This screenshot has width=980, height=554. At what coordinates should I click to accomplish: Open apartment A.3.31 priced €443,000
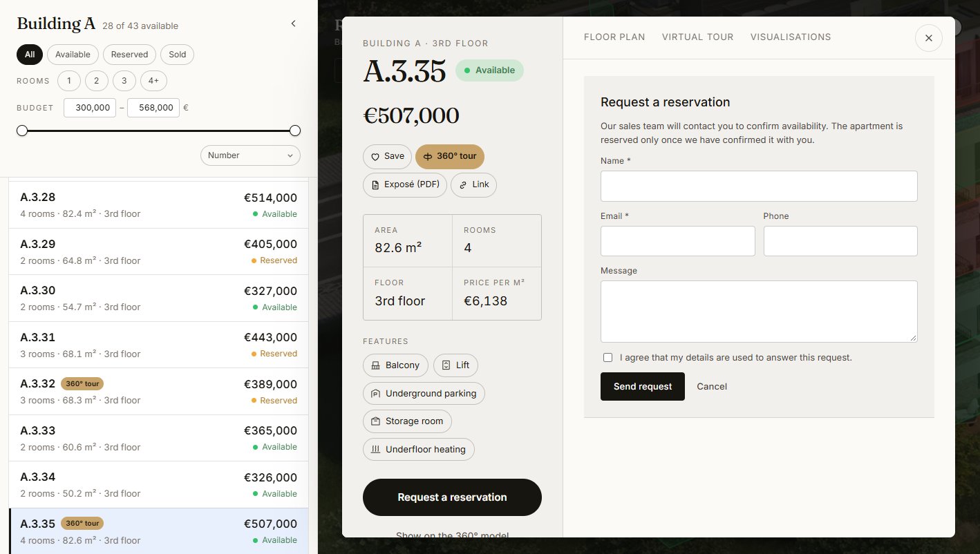158,345
